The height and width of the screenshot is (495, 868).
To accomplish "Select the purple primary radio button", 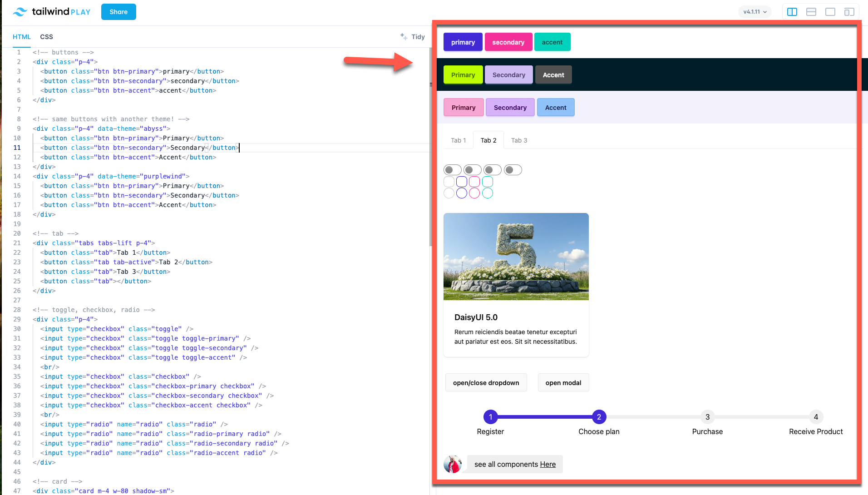I will [462, 193].
